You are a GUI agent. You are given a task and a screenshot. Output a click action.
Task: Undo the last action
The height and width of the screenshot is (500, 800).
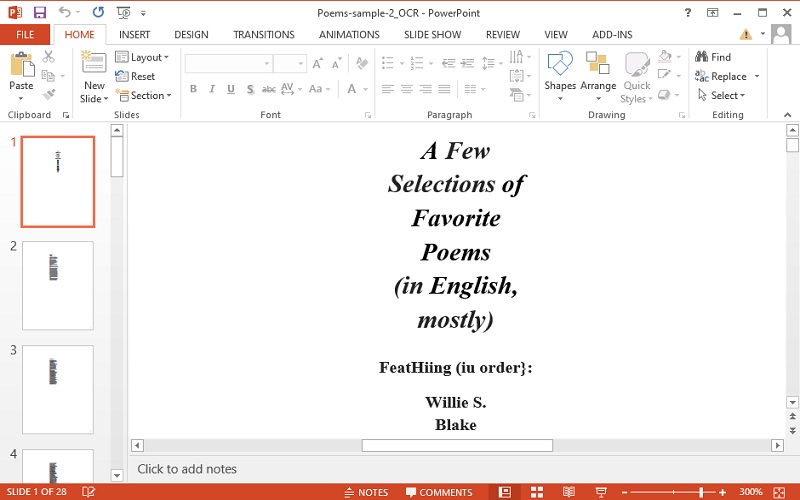[x=64, y=12]
